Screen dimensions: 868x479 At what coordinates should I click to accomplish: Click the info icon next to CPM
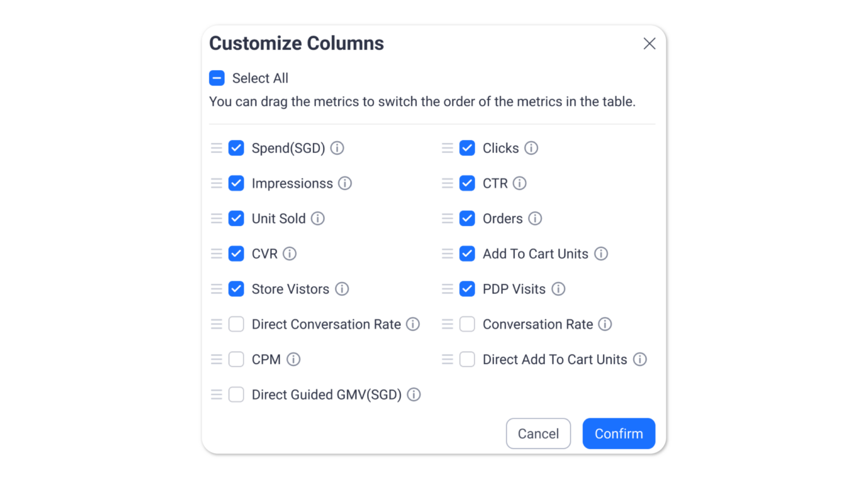293,360
